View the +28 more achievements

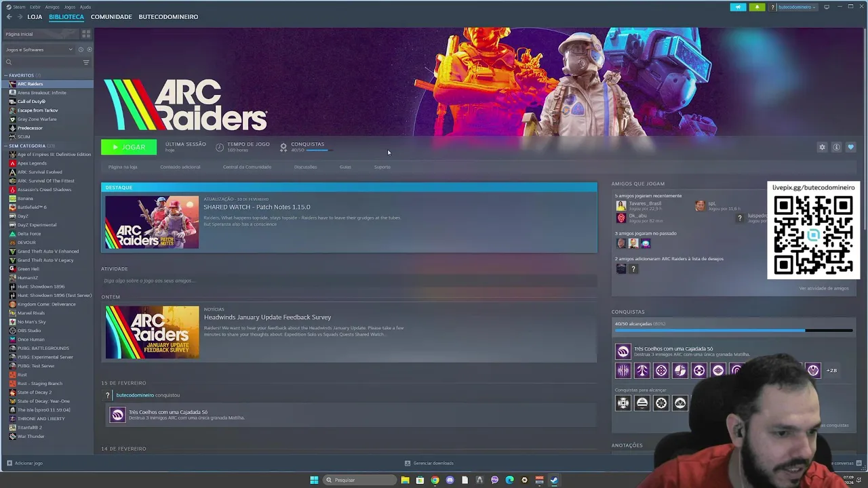831,370
